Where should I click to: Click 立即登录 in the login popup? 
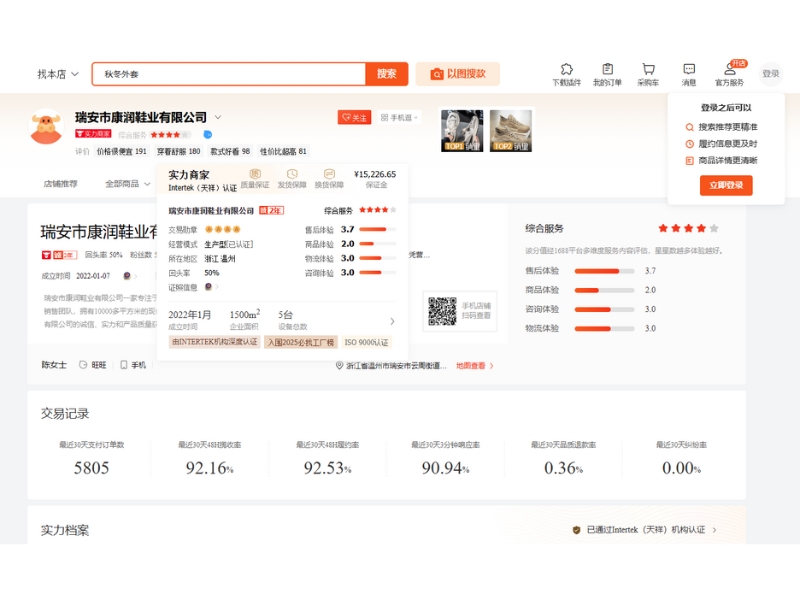coord(725,185)
